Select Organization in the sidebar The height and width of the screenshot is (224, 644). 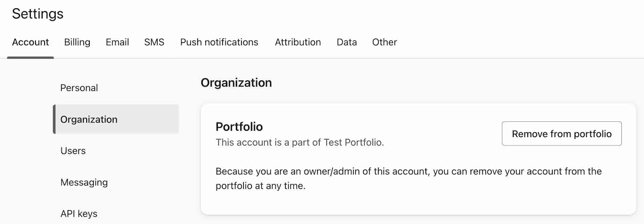(x=89, y=119)
